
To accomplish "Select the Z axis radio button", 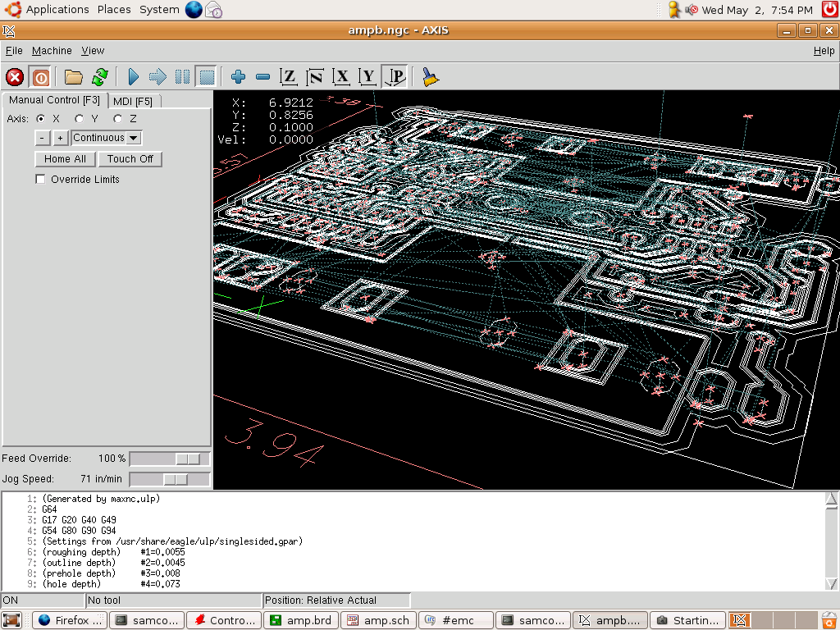I will (x=118, y=118).
